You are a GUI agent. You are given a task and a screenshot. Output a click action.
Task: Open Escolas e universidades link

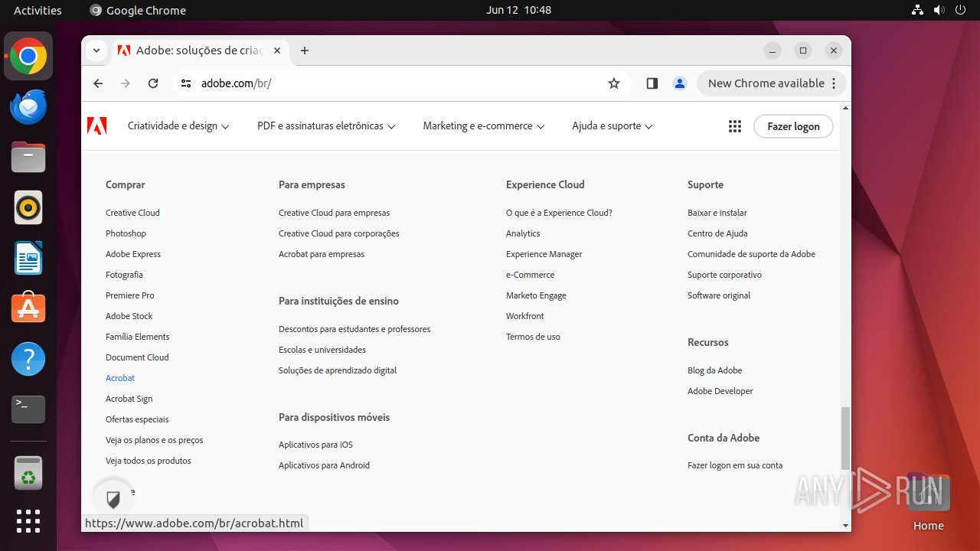pos(322,350)
